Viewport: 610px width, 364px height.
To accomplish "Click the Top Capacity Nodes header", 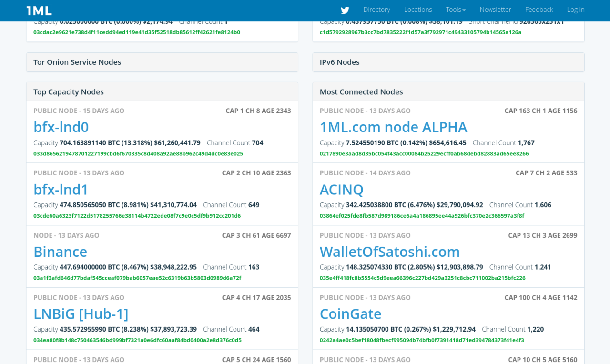I will coord(69,92).
